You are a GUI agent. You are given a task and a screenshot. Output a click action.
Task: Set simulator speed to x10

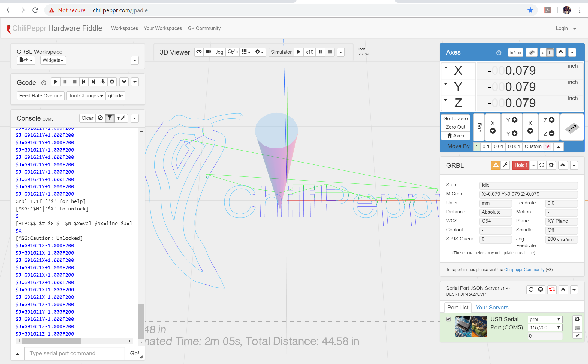[309, 52]
